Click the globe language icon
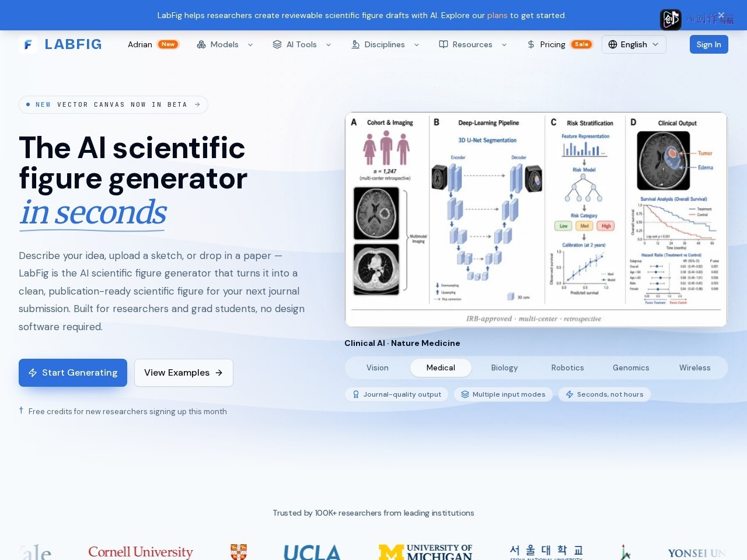 point(613,44)
